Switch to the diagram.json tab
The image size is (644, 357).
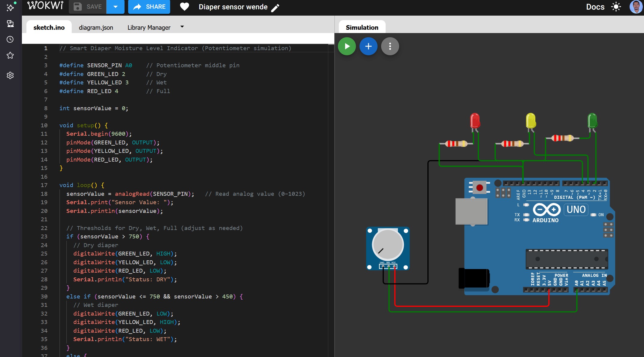[96, 28]
